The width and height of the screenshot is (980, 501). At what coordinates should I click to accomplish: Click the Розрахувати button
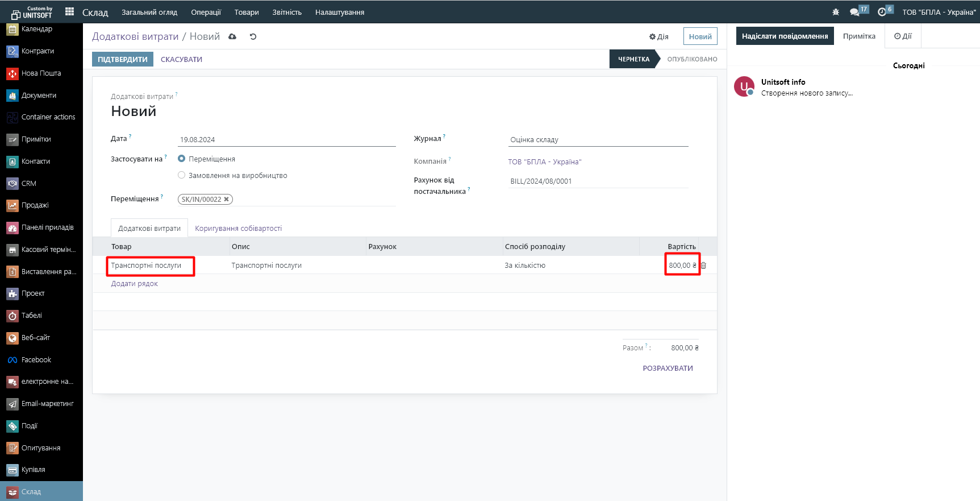click(668, 368)
